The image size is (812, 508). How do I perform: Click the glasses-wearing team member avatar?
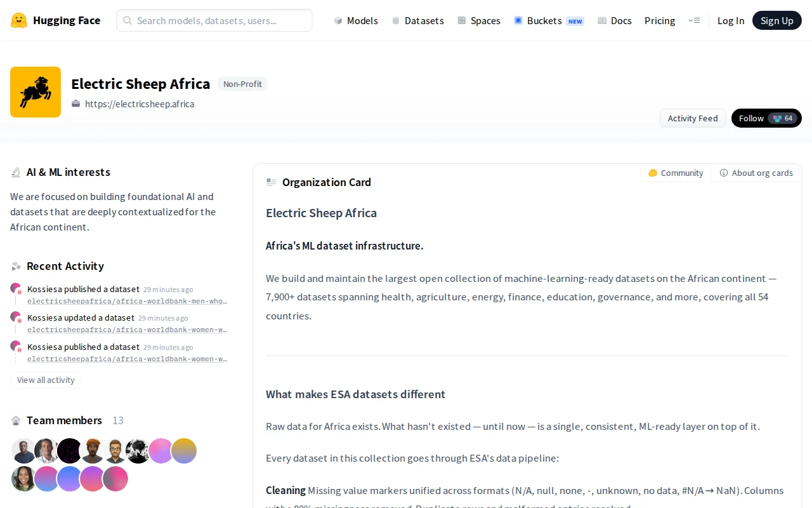115,451
